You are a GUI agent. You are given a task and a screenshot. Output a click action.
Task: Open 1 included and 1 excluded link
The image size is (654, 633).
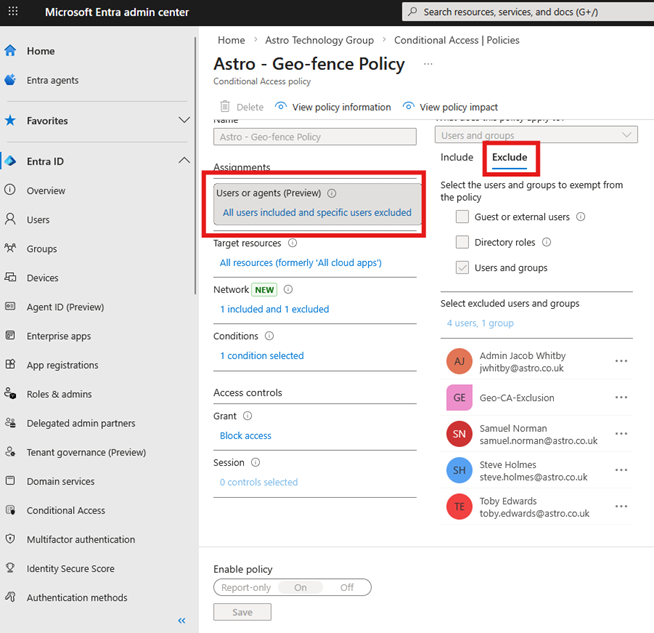[274, 309]
